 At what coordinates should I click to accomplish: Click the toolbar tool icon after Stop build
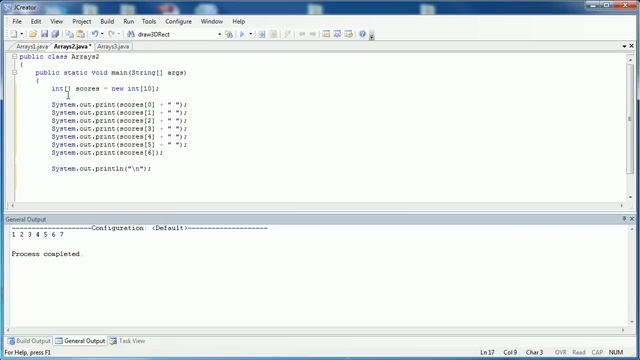point(287,34)
